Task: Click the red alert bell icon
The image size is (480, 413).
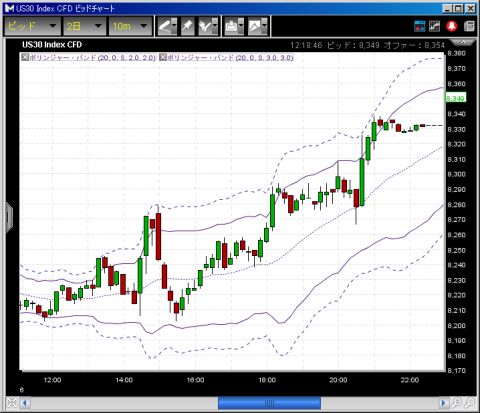Action: pos(452,26)
